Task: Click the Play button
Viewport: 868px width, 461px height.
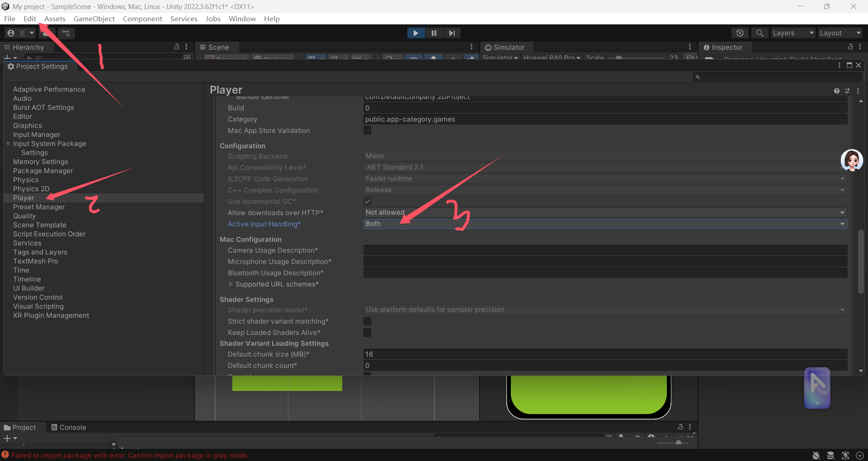Action: click(415, 33)
